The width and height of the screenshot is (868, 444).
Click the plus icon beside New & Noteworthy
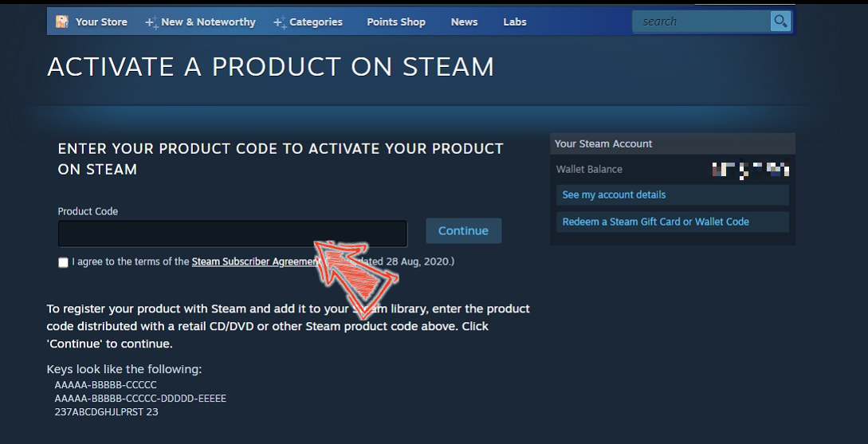(151, 22)
